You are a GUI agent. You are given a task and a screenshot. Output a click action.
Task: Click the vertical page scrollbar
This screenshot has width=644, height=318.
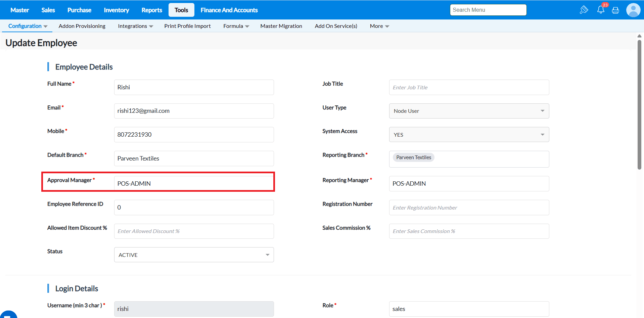click(639, 104)
